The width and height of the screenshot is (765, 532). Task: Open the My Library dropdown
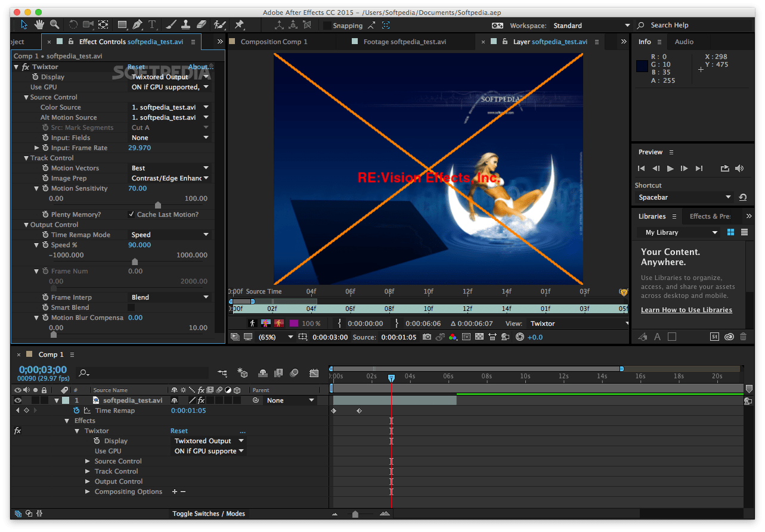(679, 232)
